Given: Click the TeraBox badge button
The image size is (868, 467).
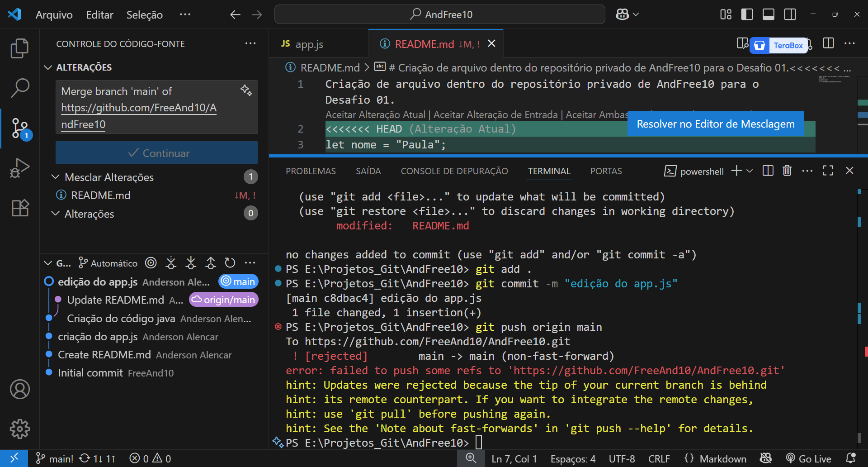Looking at the screenshot, I should 779,45.
